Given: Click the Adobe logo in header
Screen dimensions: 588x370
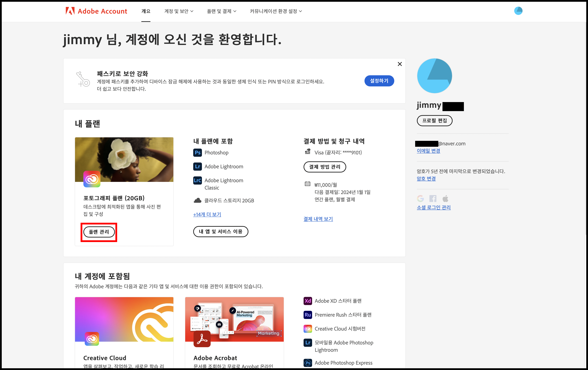Looking at the screenshot, I should click(x=70, y=11).
